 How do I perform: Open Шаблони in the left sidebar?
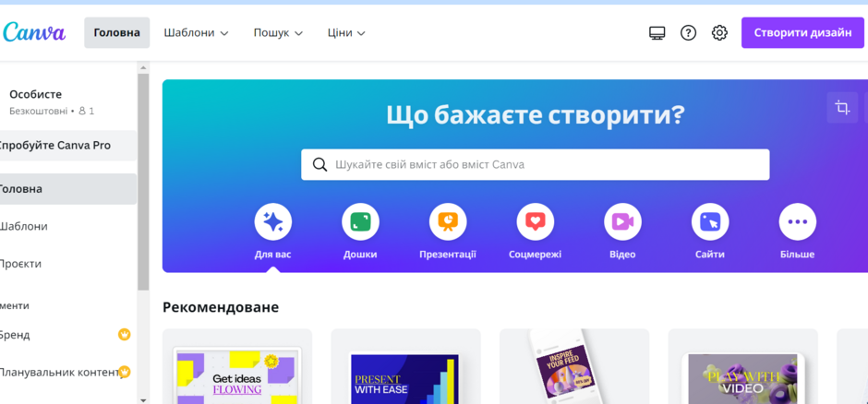(68, 227)
